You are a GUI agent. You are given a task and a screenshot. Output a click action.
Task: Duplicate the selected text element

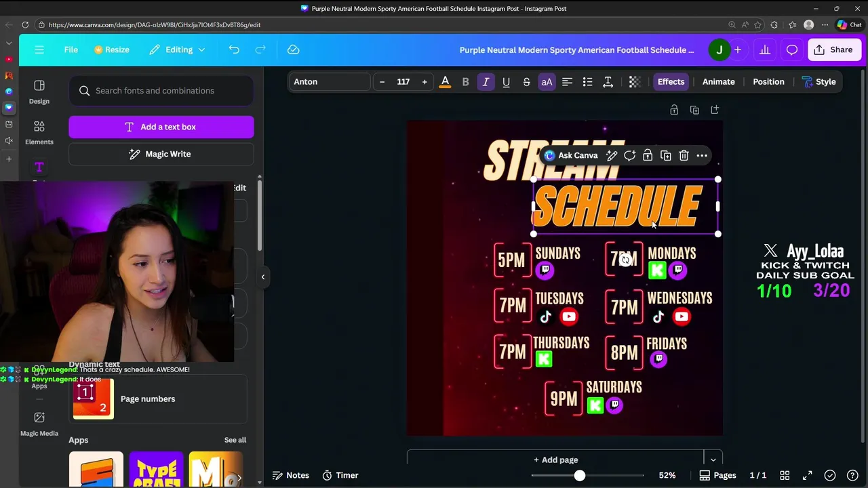(x=666, y=155)
